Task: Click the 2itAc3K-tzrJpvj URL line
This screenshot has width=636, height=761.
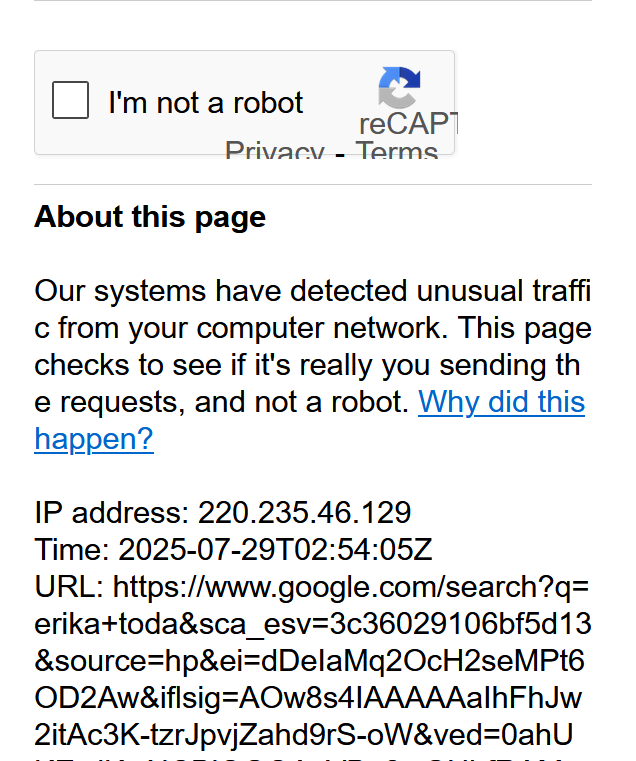Action: point(304,735)
